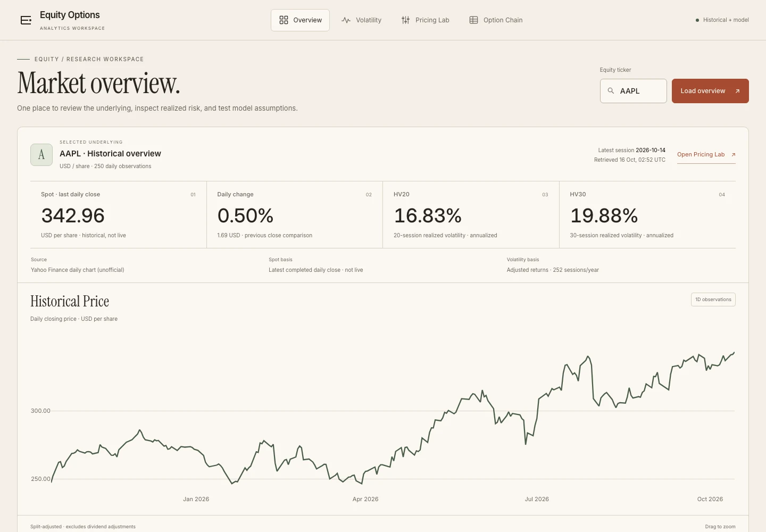Click the Latest completed daily close text

pos(316,270)
